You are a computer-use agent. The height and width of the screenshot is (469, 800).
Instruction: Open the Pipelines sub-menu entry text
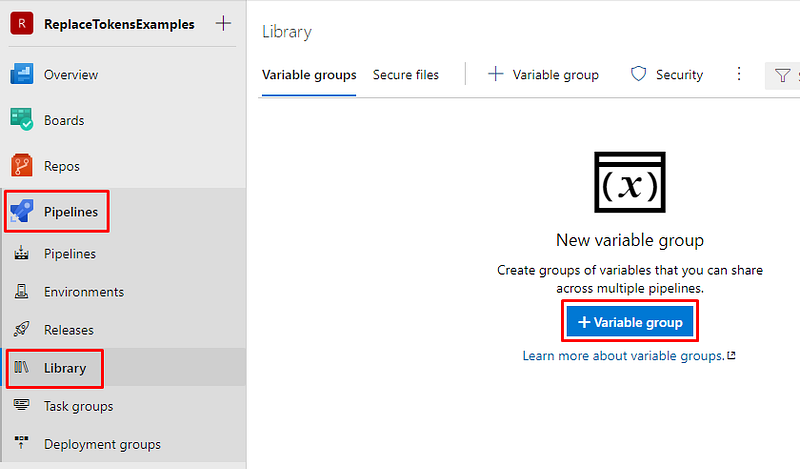[70, 254]
